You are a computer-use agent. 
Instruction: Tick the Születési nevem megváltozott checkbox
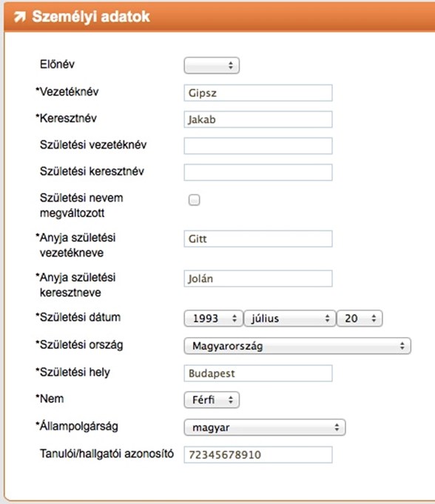[194, 200]
